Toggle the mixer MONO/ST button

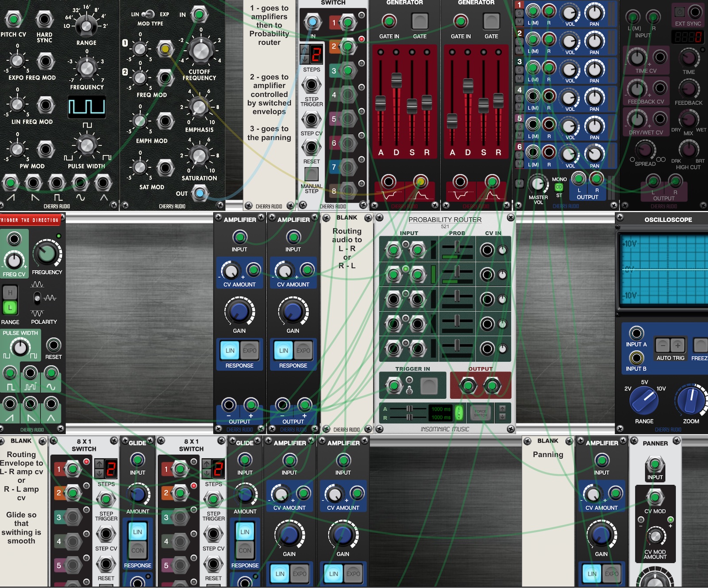(559, 187)
